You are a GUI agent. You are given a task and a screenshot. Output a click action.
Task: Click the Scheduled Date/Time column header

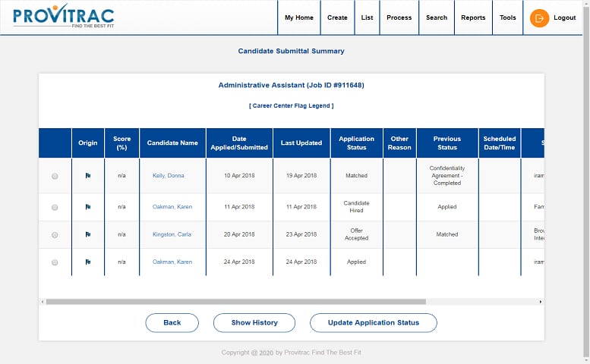(500, 143)
